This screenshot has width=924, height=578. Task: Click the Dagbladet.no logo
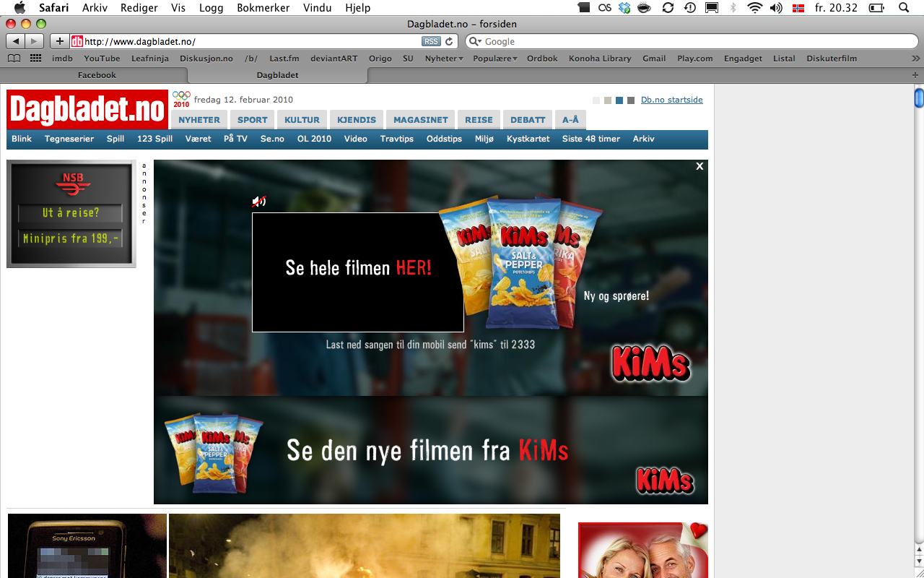coord(87,109)
